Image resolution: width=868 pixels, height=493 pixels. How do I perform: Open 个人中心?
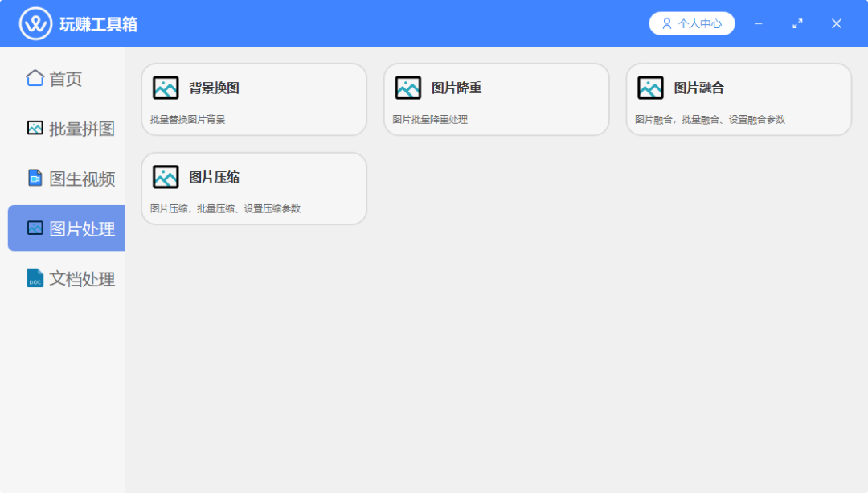(x=692, y=23)
